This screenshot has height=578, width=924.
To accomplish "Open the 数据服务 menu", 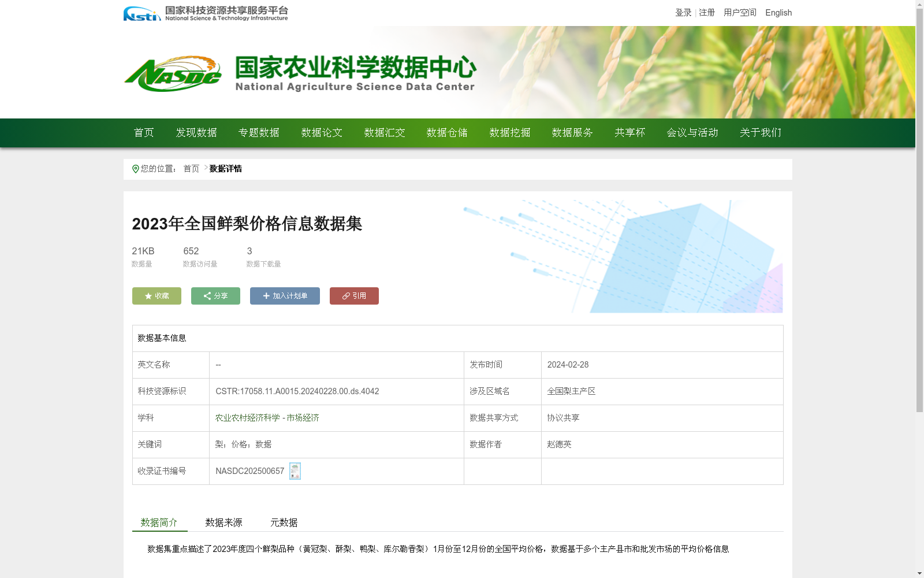I will click(x=572, y=133).
